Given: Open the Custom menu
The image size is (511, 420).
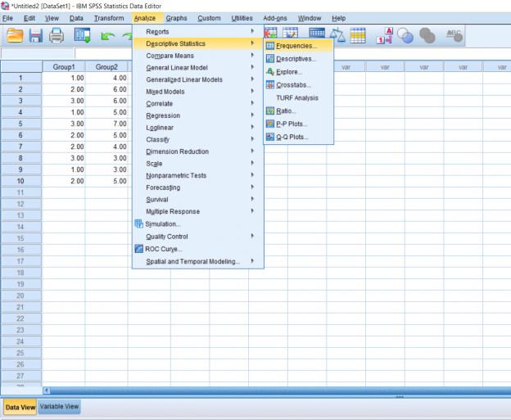Looking at the screenshot, I should click(209, 18).
